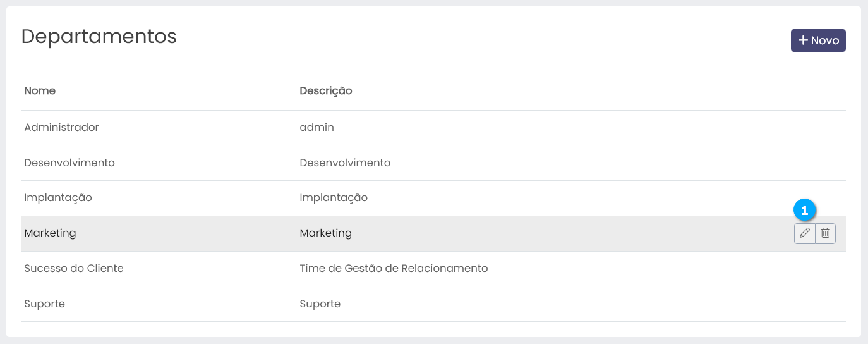The height and width of the screenshot is (344, 868).
Task: Click the blue step marker 1 badge
Action: 805,210
